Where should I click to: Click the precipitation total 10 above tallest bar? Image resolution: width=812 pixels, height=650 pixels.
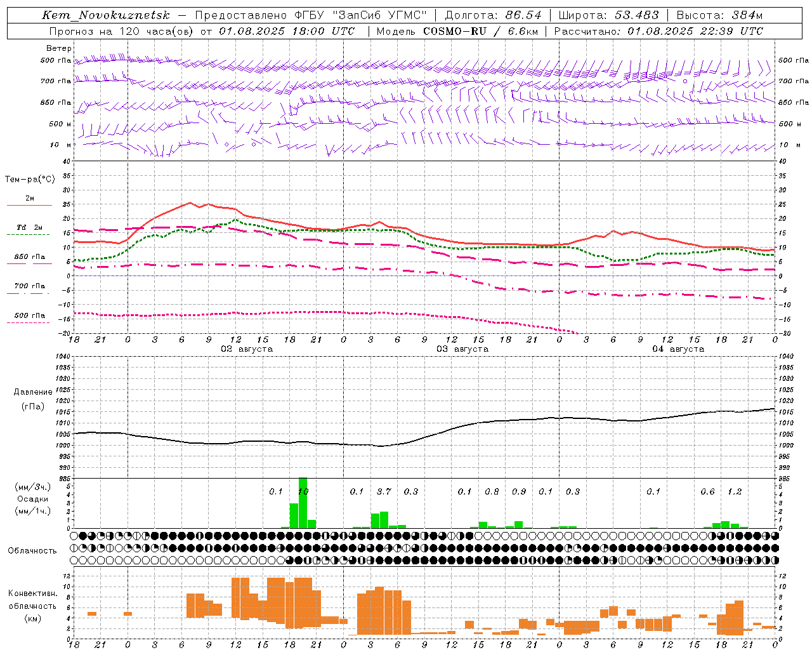pyautogui.click(x=303, y=491)
